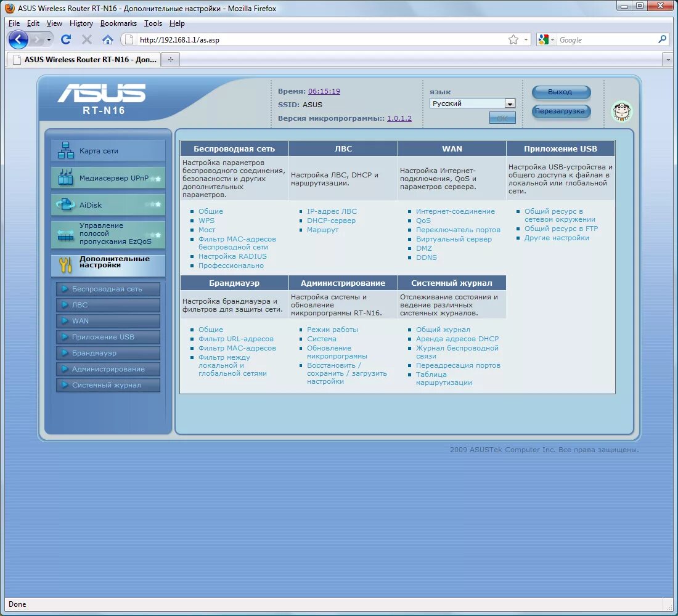Bookmark this page with the star icon
Image resolution: width=678 pixels, height=616 pixels.
pyautogui.click(x=513, y=40)
